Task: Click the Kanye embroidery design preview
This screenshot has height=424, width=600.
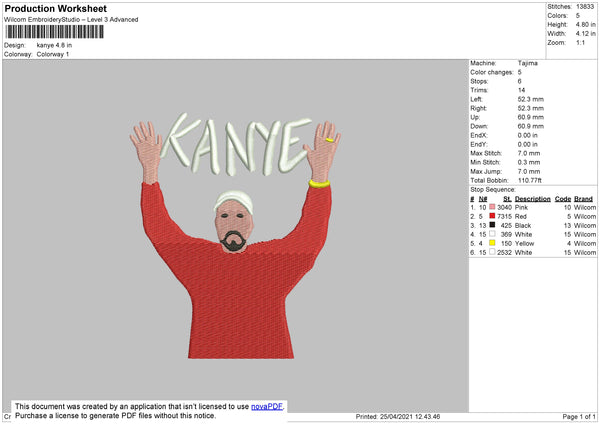Action: (235, 235)
